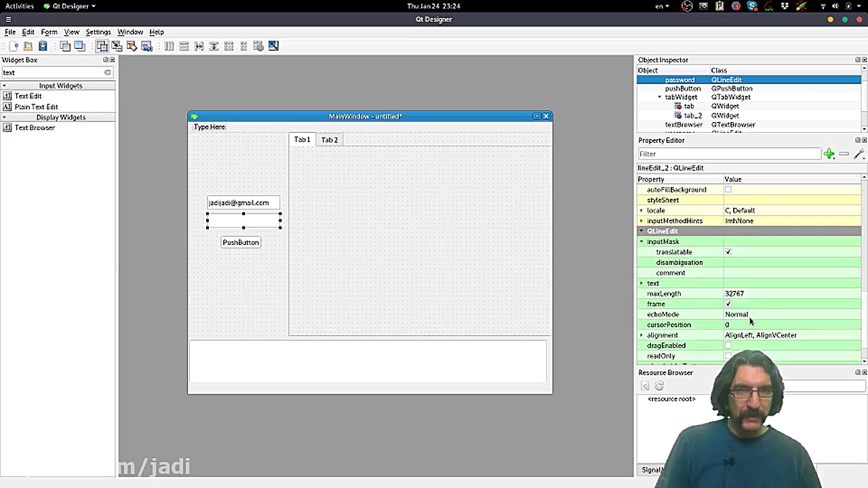868x488 pixels.
Task: Click the remove dynamic property minus icon
Action: click(844, 154)
